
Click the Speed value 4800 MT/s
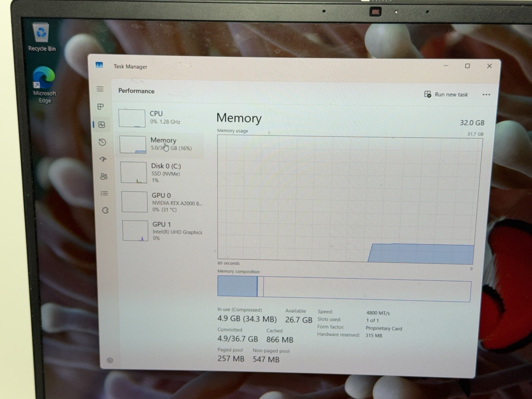378,313
